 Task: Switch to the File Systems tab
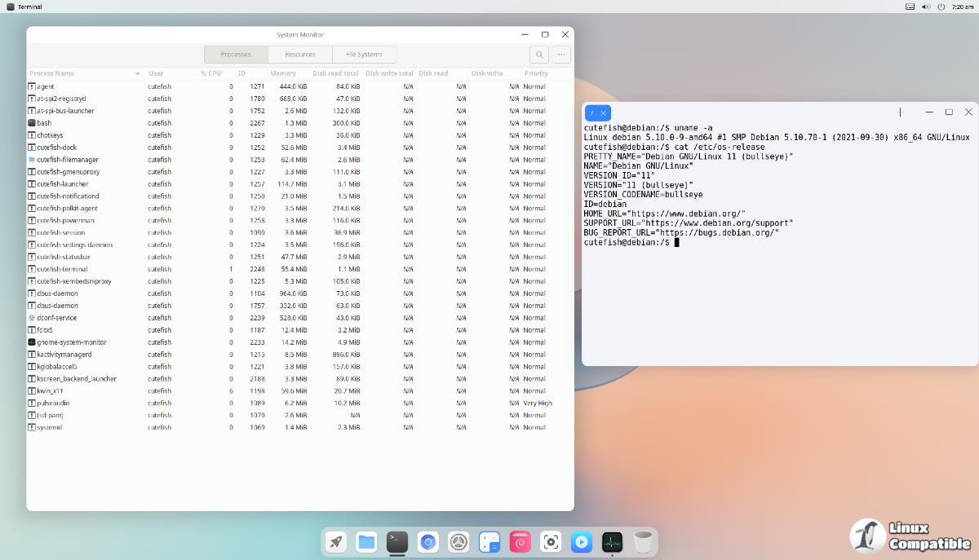click(x=364, y=55)
